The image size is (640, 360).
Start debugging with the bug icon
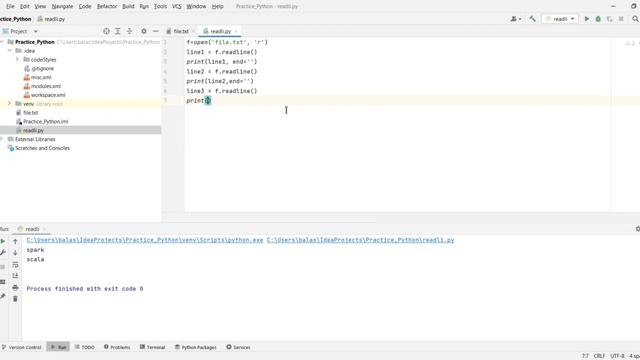click(x=598, y=19)
